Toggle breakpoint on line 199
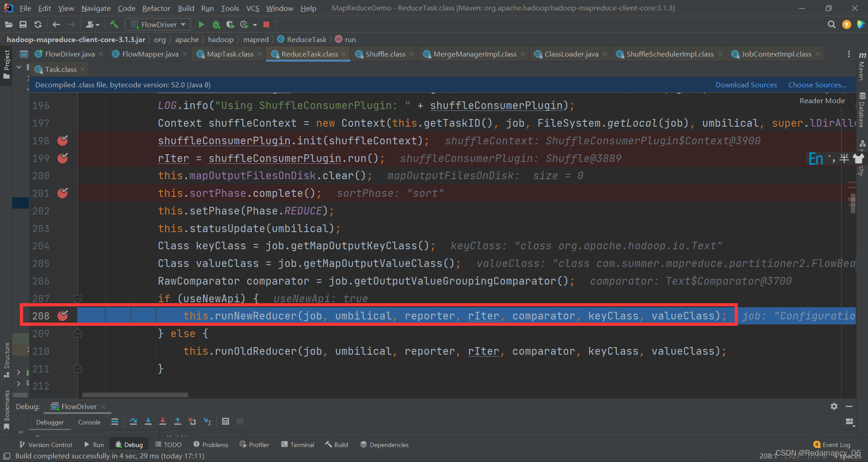 pos(63,158)
